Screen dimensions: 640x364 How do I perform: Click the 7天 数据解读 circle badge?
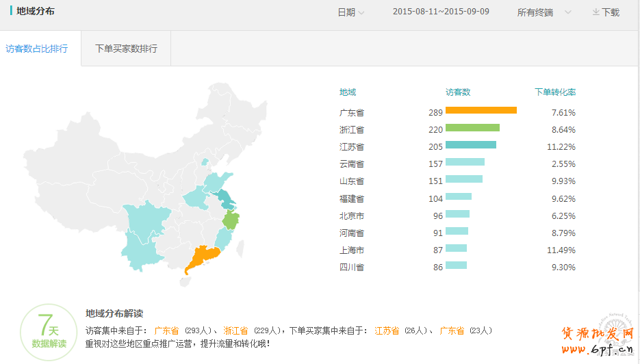click(x=49, y=331)
